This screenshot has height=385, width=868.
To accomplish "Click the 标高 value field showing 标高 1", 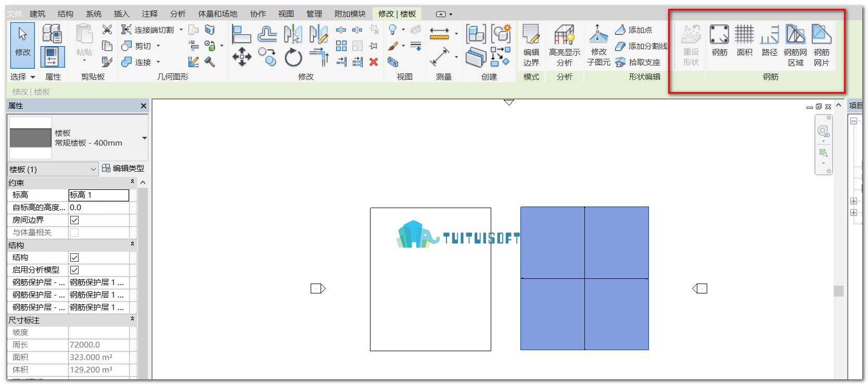I will pos(99,195).
